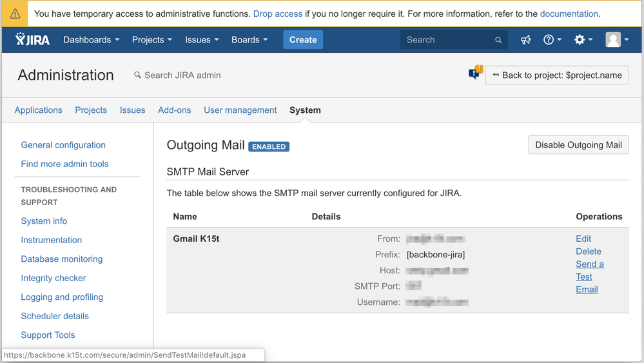Open the notification speech bubble icon

point(475,73)
